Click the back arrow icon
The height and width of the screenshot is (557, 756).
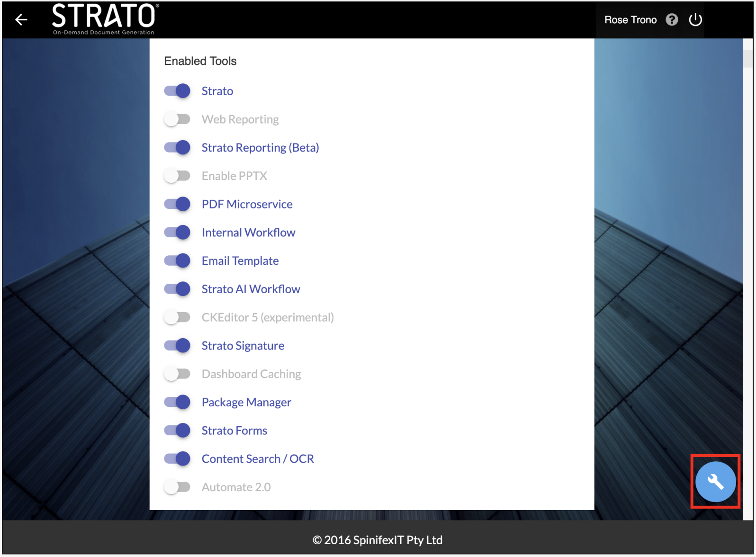[21, 19]
